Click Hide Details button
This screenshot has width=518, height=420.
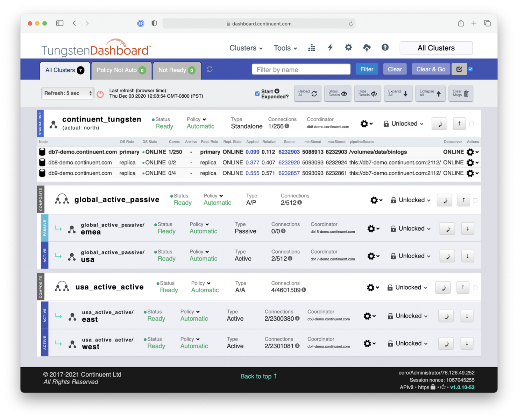(368, 93)
